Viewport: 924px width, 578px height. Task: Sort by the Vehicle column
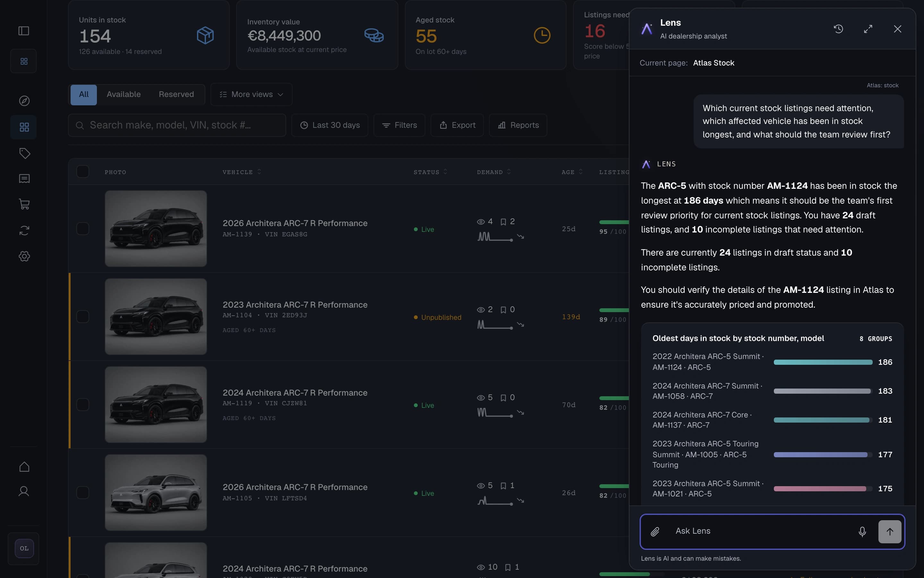(x=242, y=172)
